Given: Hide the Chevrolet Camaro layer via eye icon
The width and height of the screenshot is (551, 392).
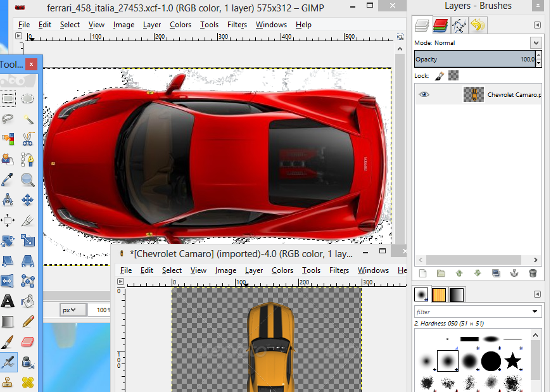Looking at the screenshot, I should pyautogui.click(x=424, y=94).
